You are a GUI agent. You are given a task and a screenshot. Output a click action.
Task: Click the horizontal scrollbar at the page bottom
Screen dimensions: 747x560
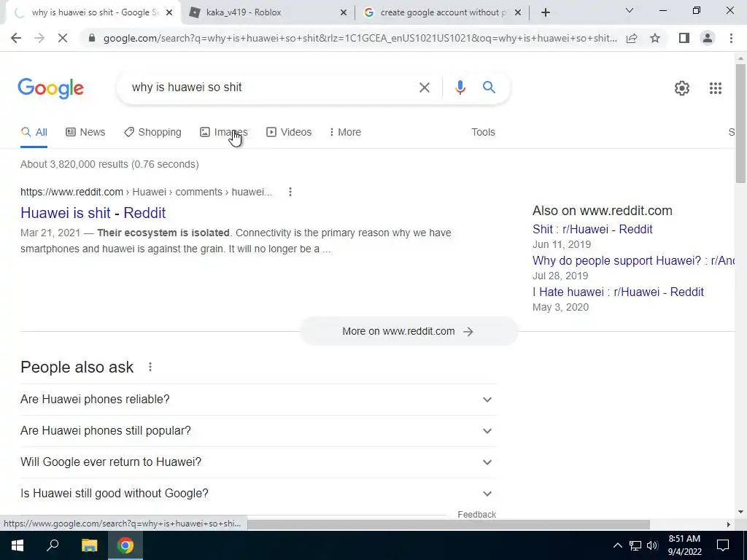[x=448, y=524]
